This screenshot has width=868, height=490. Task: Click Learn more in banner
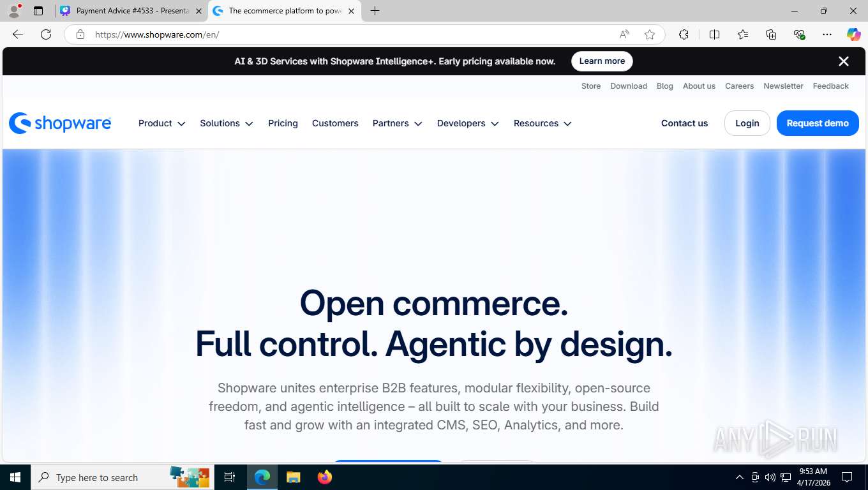(602, 61)
